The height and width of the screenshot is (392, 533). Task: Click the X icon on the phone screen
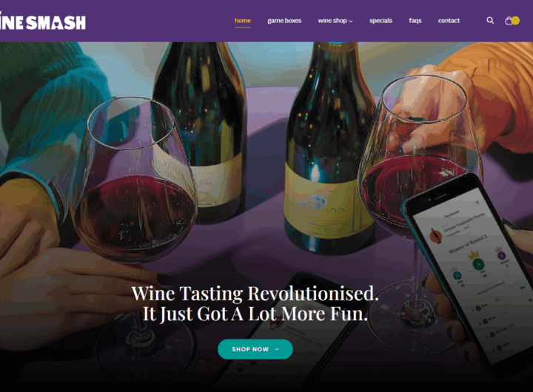(x=477, y=202)
